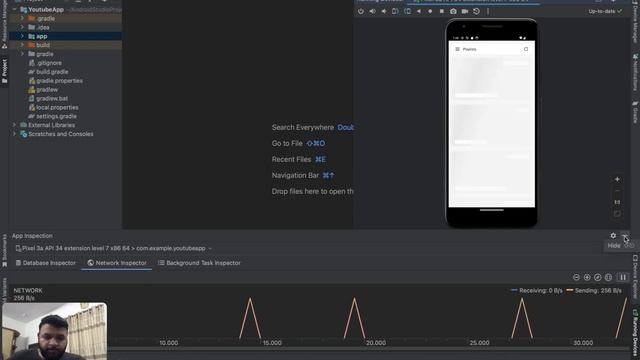
Task: Expand the build folder
Action: tap(22, 45)
